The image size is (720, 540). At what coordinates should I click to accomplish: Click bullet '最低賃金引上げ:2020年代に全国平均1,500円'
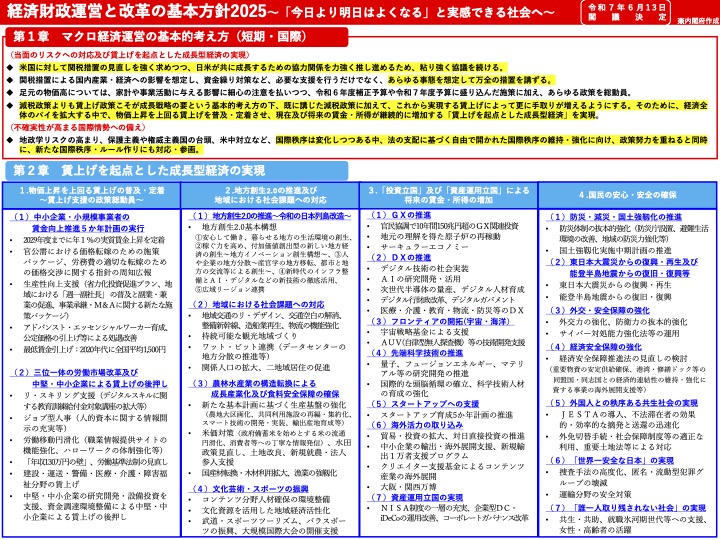click(95, 350)
